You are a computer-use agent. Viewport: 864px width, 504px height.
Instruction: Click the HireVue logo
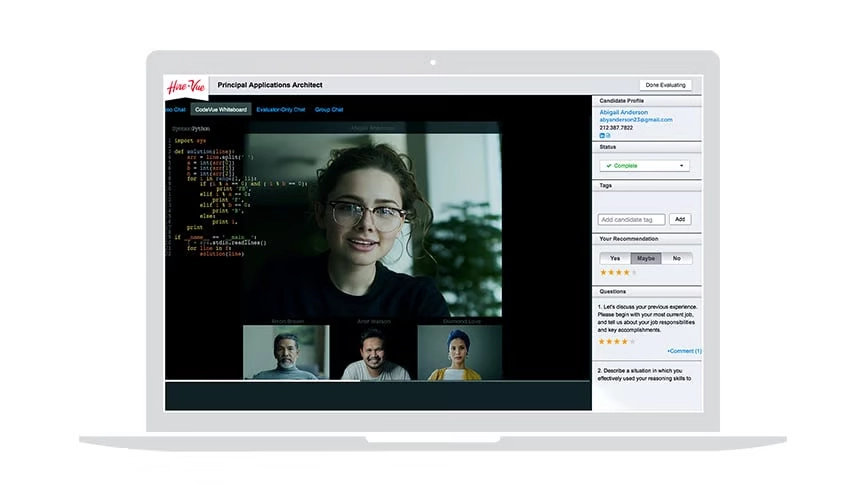coord(186,86)
